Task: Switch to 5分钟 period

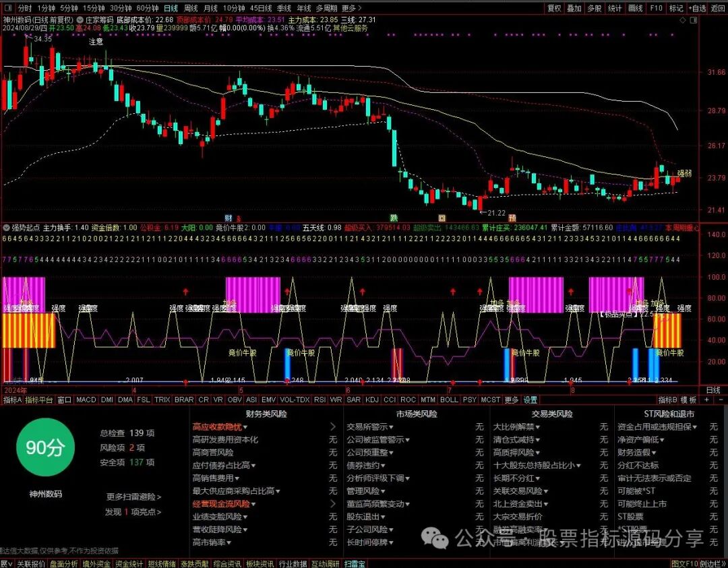Action: (x=69, y=8)
